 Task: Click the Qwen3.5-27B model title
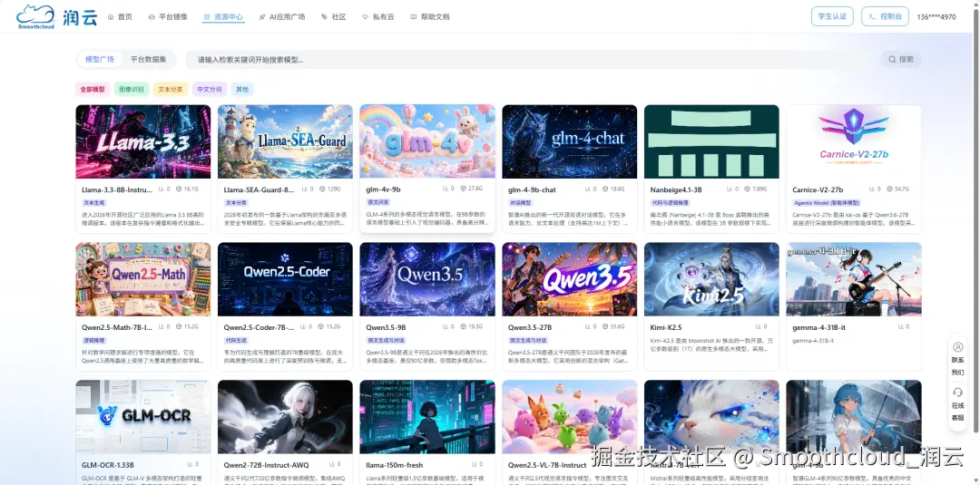coord(530,327)
